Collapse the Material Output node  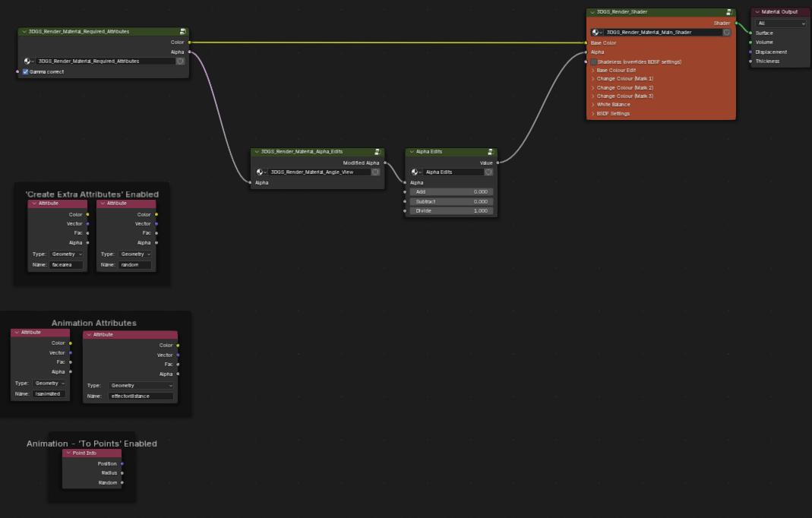tap(756, 12)
